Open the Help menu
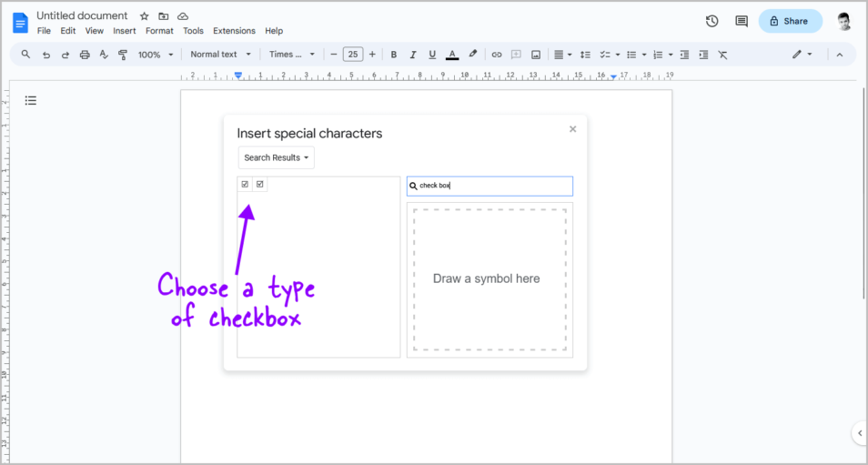The width and height of the screenshot is (868, 465). [x=274, y=31]
